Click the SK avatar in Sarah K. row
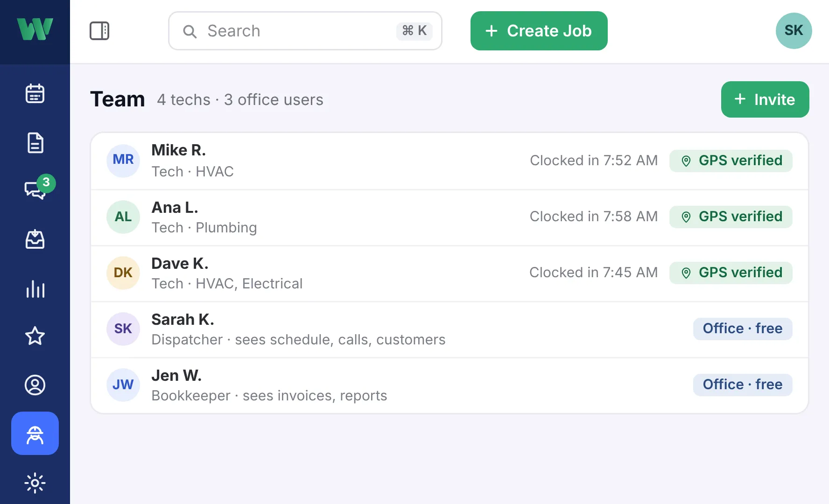This screenshot has width=829, height=504. click(123, 329)
